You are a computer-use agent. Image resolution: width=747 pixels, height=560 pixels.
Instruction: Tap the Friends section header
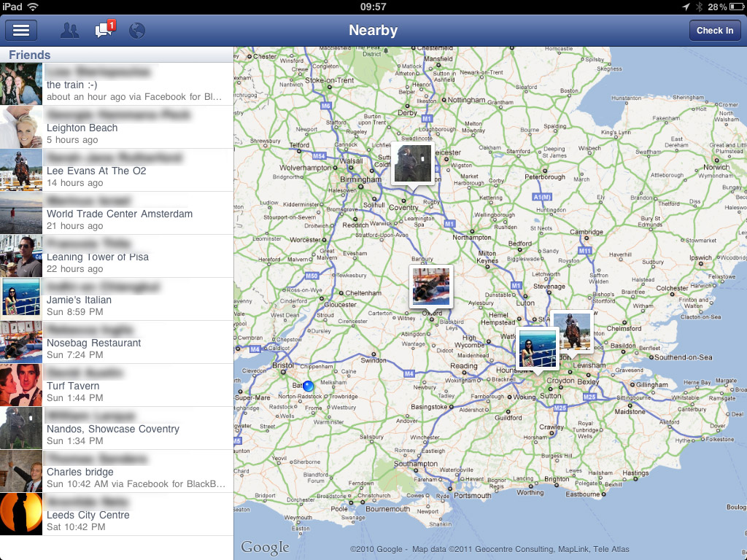click(x=117, y=55)
